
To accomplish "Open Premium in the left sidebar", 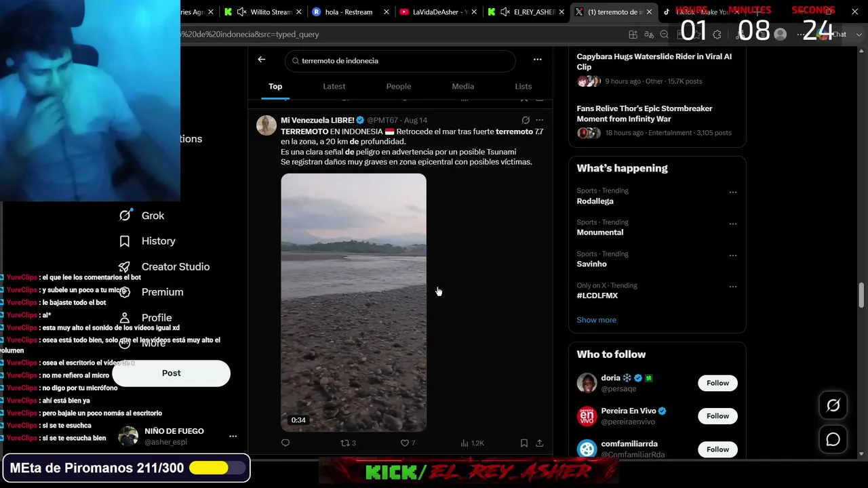I will pos(151,292).
